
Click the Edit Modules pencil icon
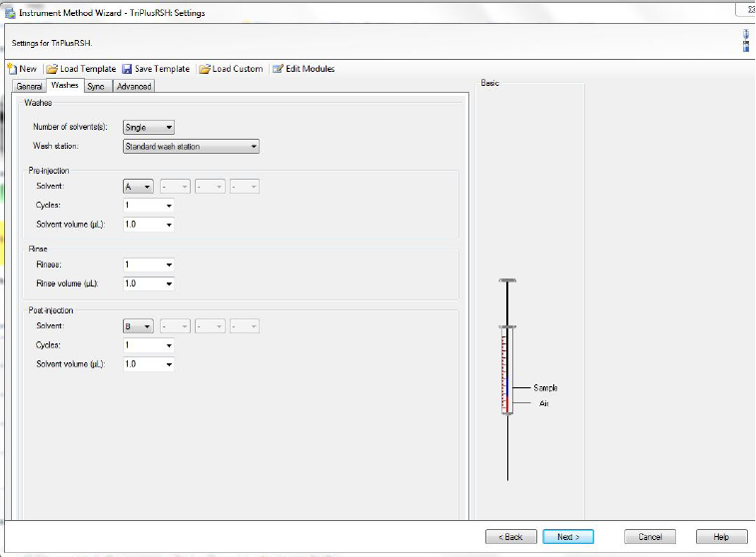(x=278, y=69)
